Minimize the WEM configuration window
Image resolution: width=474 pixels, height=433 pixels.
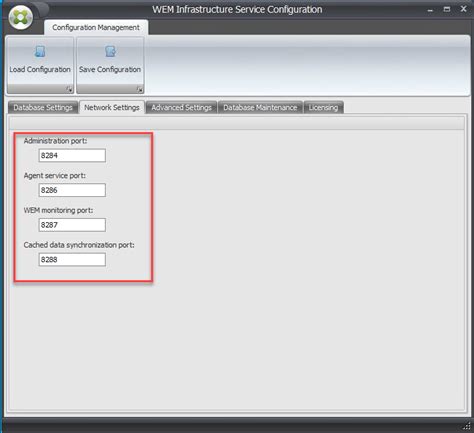(x=430, y=10)
